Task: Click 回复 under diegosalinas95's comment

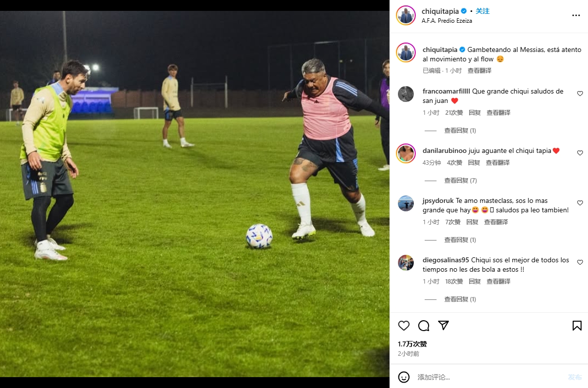Action: pos(475,282)
